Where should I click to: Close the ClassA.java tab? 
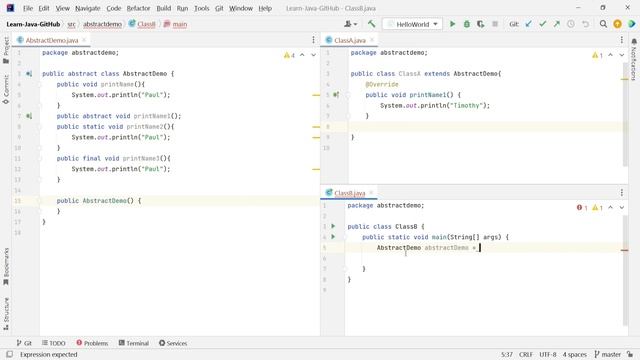371,40
